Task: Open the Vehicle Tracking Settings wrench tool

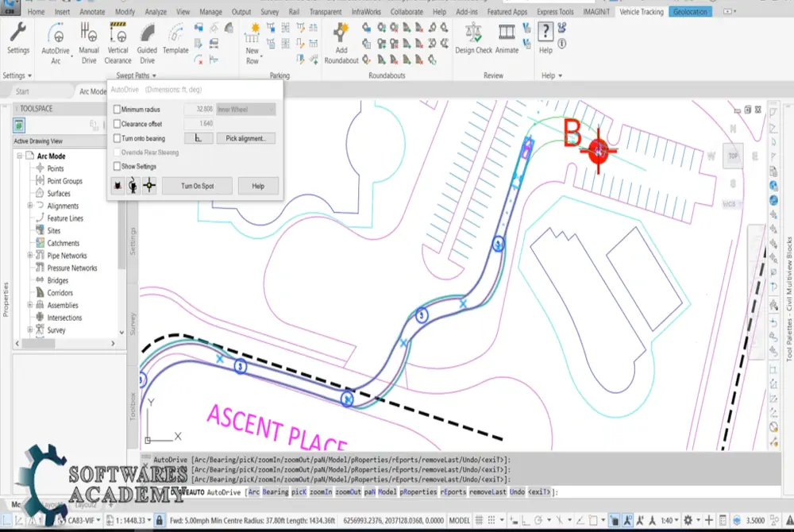Action: pos(18,38)
